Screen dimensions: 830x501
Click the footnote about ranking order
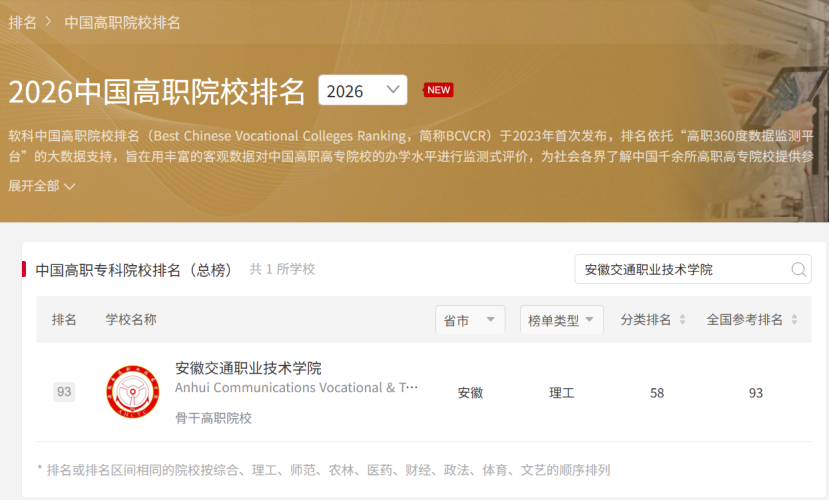click(323, 470)
